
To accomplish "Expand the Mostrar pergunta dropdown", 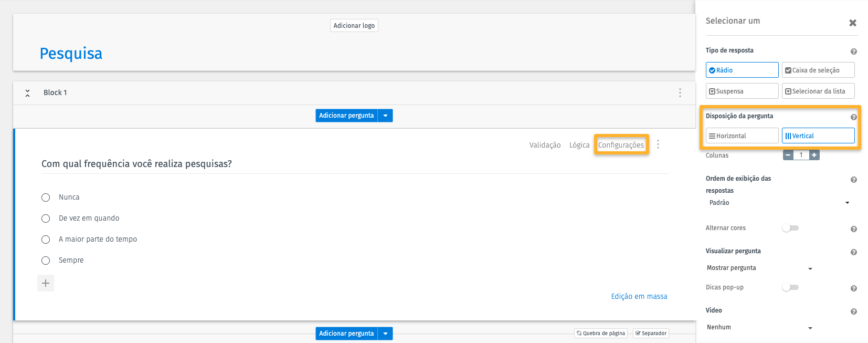I will pyautogui.click(x=759, y=268).
